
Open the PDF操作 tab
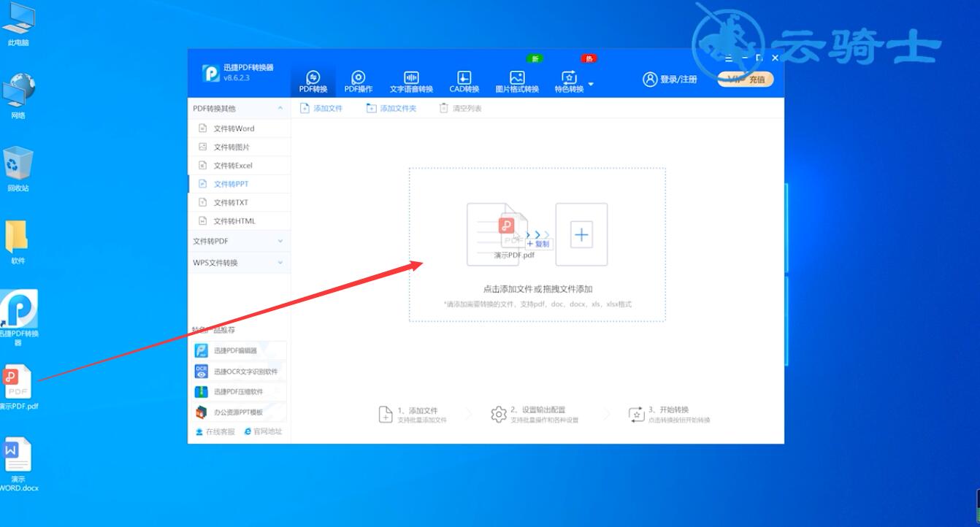359,82
